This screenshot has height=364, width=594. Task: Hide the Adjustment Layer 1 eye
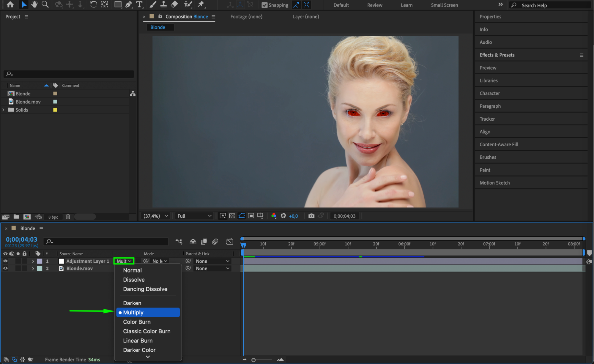[x=5, y=261]
